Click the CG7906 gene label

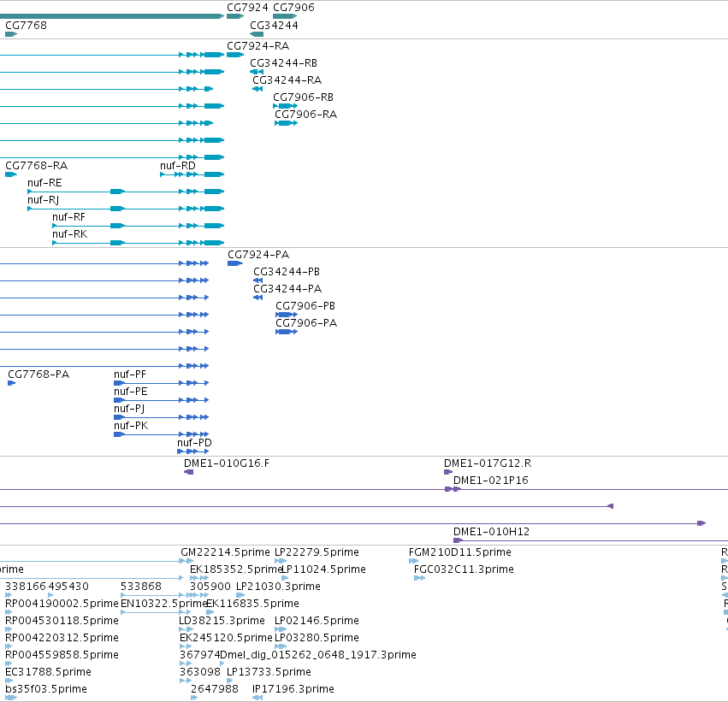click(x=293, y=8)
